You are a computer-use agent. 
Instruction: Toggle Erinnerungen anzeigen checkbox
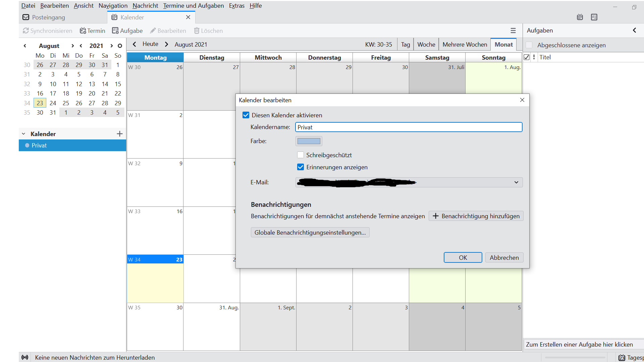click(x=301, y=167)
